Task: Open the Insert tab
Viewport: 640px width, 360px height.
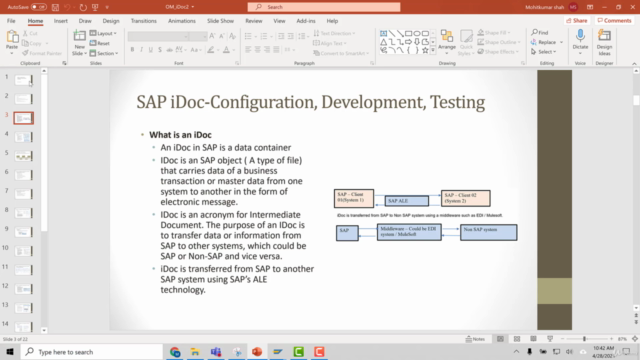Action: coord(61,21)
